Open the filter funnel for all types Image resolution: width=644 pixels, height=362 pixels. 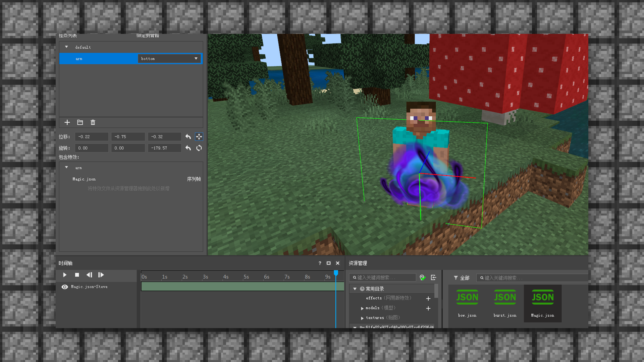(x=456, y=278)
